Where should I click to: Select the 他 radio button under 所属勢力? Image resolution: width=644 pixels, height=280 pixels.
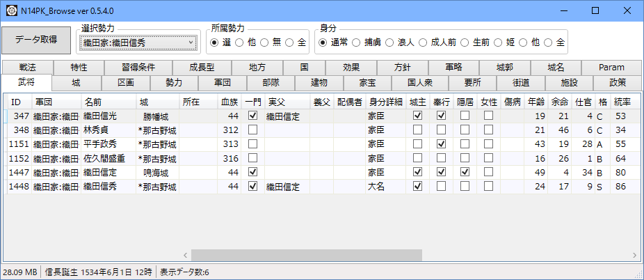(239, 42)
